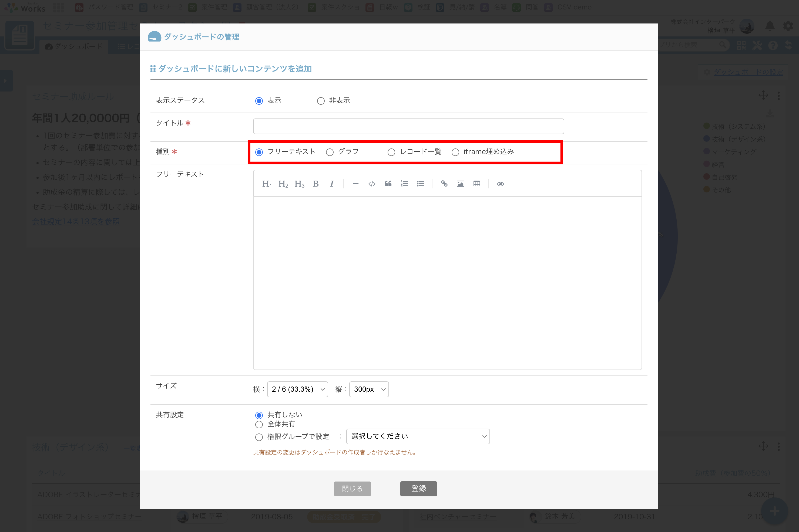Insert a table with the table icon
This screenshot has width=799, height=532.
coord(477,184)
